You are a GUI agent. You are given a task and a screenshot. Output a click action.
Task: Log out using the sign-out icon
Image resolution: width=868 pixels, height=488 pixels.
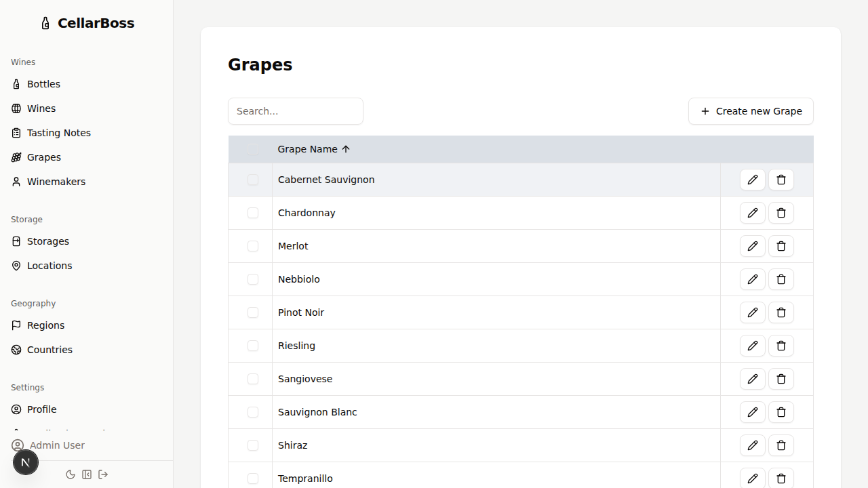click(x=103, y=474)
